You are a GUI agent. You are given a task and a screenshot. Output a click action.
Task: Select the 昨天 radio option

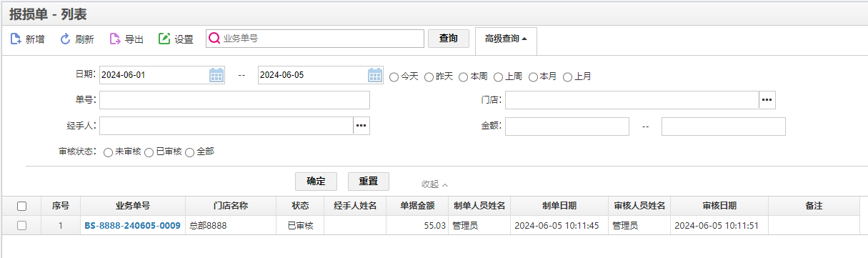point(429,76)
